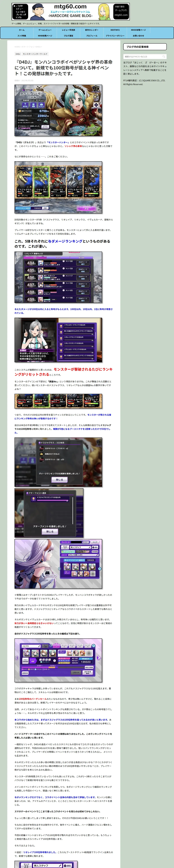Click the red text モンスターが撃破されるたびにランキングがリセットされる
Viewport: 174px width, 868px height.
tap(64, 372)
